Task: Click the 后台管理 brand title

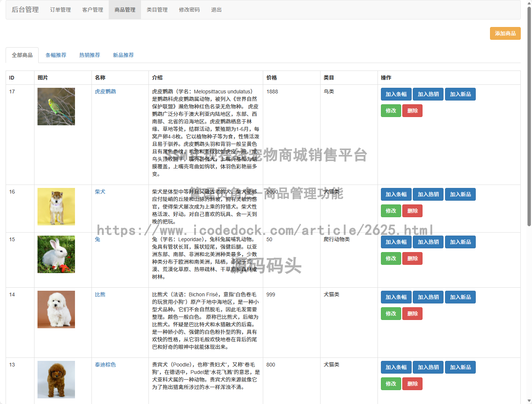Action: (x=25, y=10)
